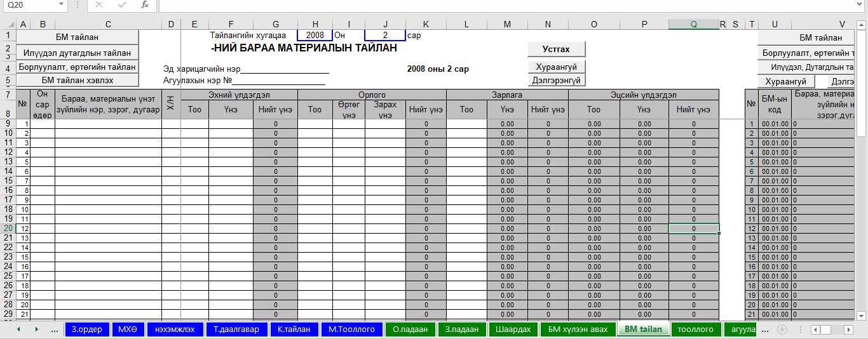Click the Enter checkmark in formula bar
The image size is (868, 339).
click(121, 5)
